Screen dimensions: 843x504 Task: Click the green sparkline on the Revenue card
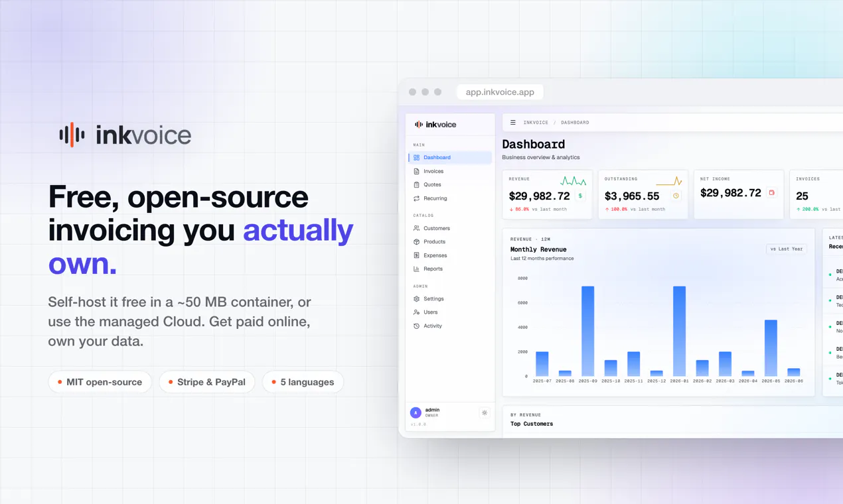point(573,180)
